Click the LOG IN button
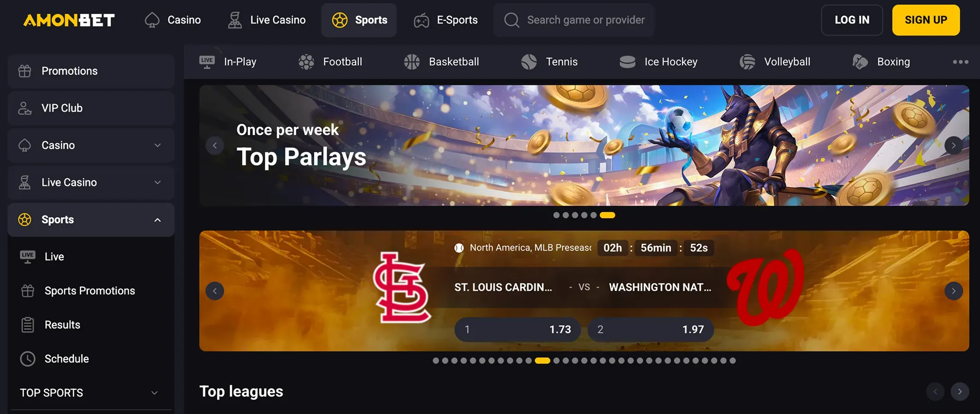This screenshot has width=980, height=414. [852, 20]
